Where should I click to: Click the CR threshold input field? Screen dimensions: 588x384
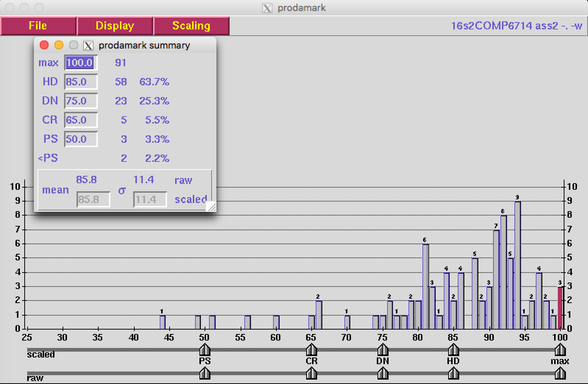click(x=81, y=120)
